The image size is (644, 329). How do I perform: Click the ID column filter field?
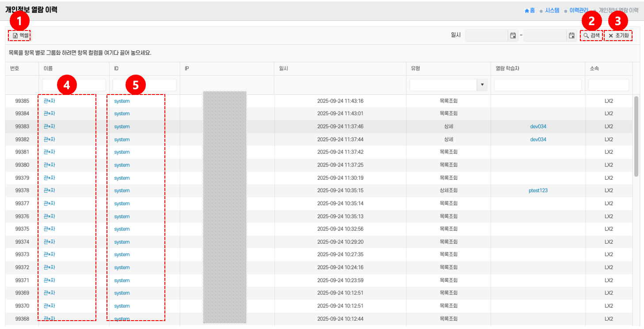(145, 85)
